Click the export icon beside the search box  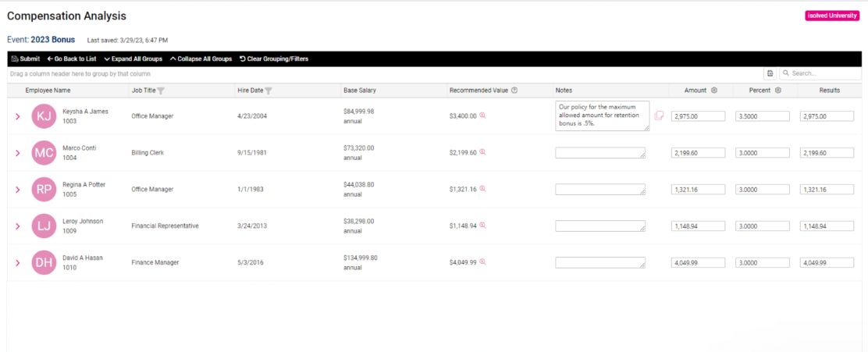coord(770,73)
